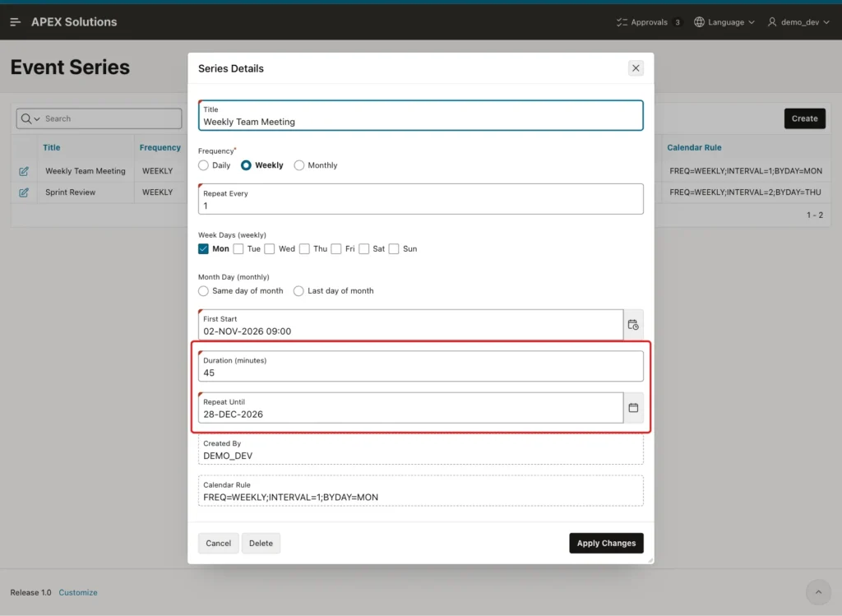This screenshot has height=616, width=842.
Task: Open the Customize link
Action: point(78,592)
